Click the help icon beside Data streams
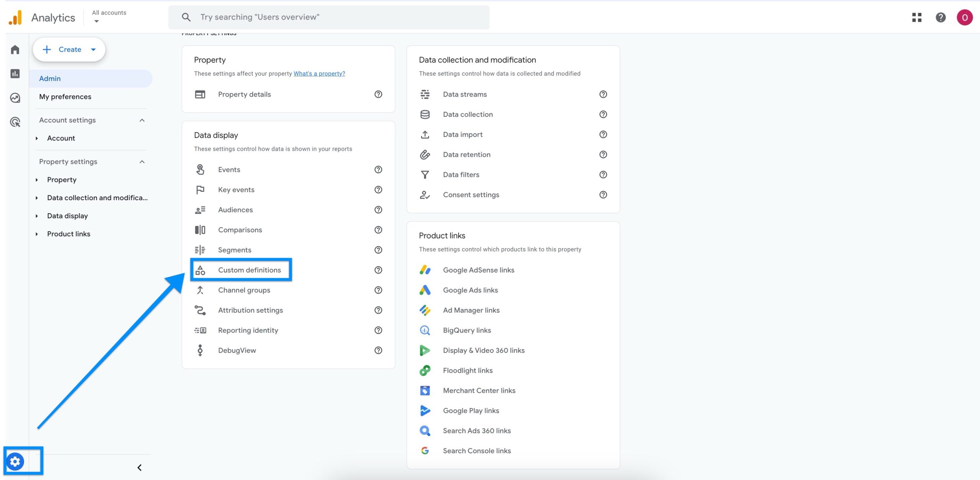This screenshot has height=480, width=980. point(603,94)
